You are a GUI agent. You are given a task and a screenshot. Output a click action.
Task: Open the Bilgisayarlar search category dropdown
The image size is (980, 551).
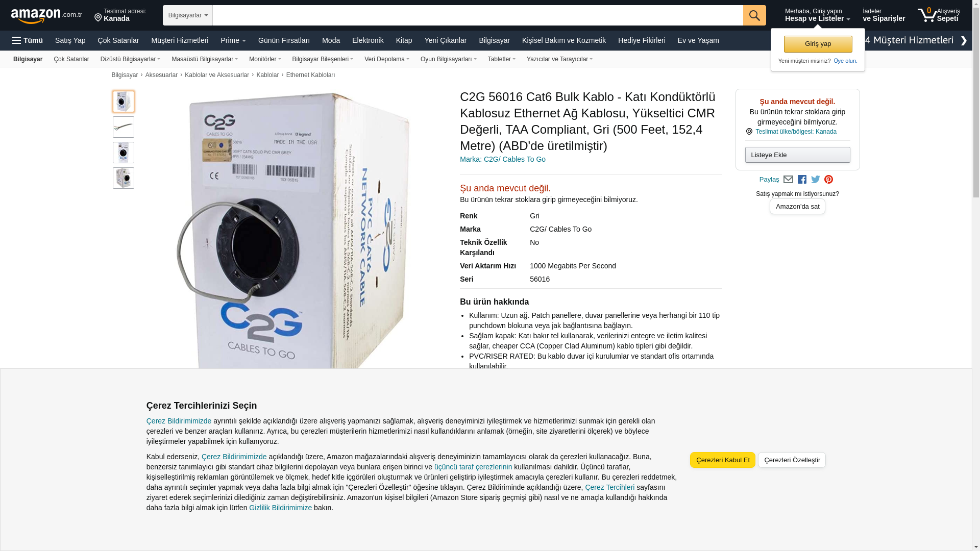point(188,15)
